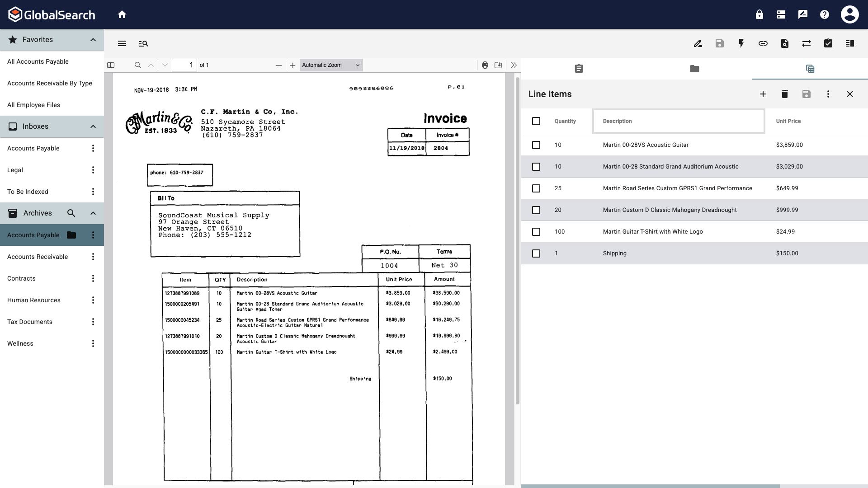This screenshot has height=488, width=868.
Task: Click the lightning bolt workflow icon
Action: [741, 43]
